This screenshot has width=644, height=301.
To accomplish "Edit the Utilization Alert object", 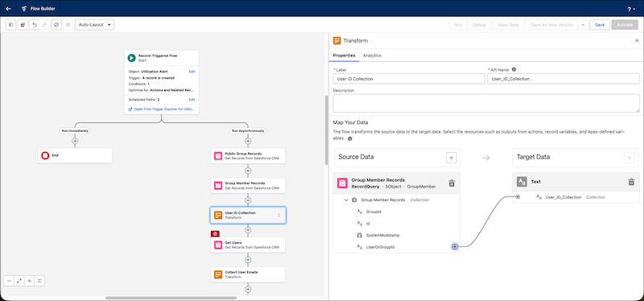I will click(x=192, y=72).
